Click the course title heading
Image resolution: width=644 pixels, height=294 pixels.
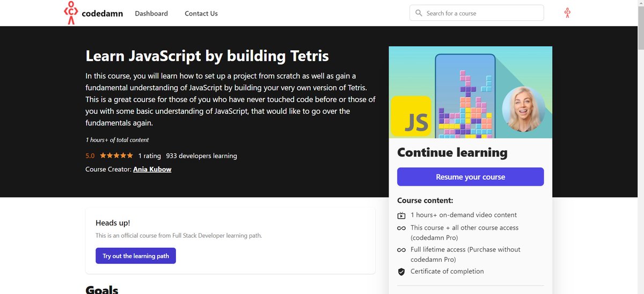(x=207, y=56)
